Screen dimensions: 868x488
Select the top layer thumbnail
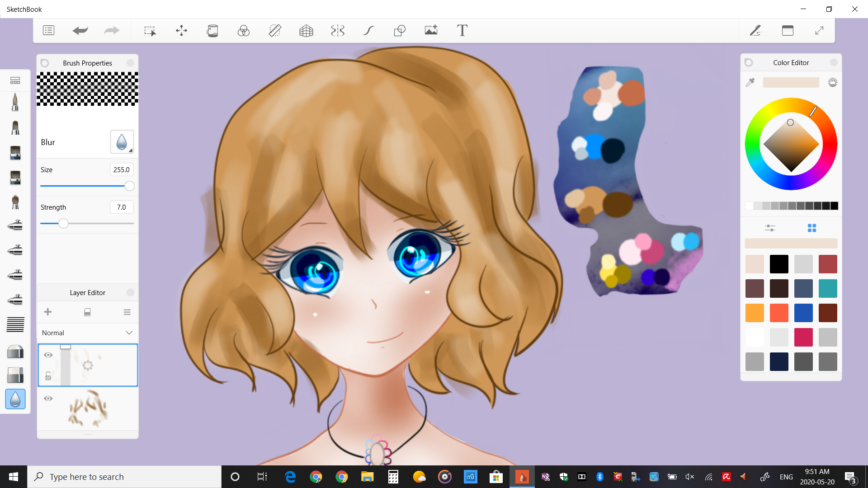click(x=88, y=365)
